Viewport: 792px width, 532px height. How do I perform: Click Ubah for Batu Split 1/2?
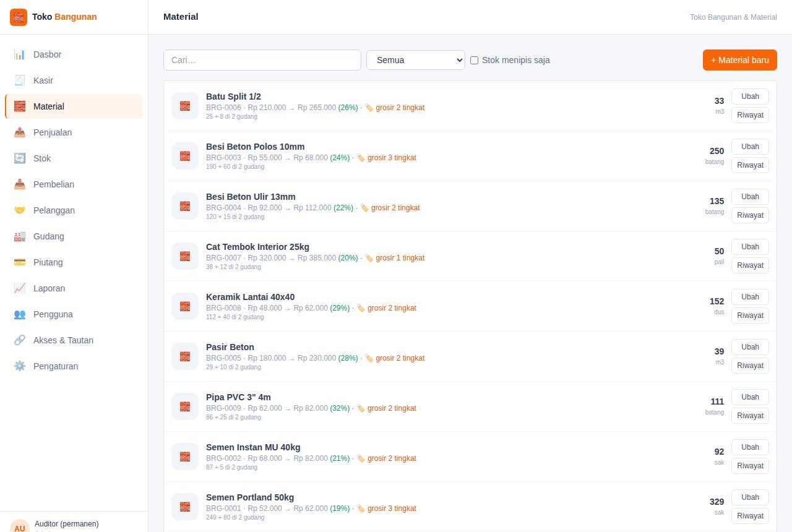coord(750,97)
